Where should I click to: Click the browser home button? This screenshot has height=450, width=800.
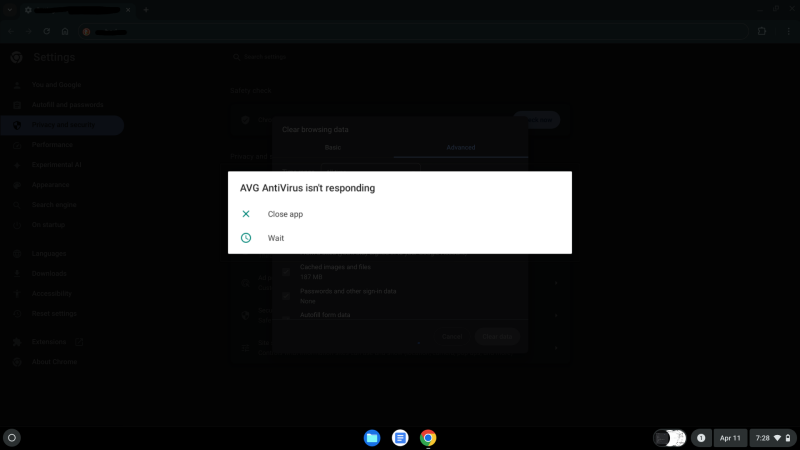coord(65,32)
